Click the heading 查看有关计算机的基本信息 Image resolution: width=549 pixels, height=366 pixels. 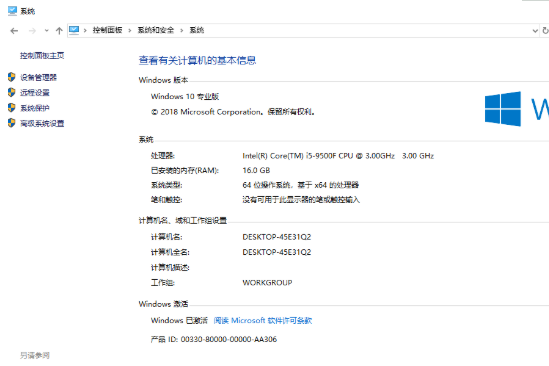pos(197,61)
